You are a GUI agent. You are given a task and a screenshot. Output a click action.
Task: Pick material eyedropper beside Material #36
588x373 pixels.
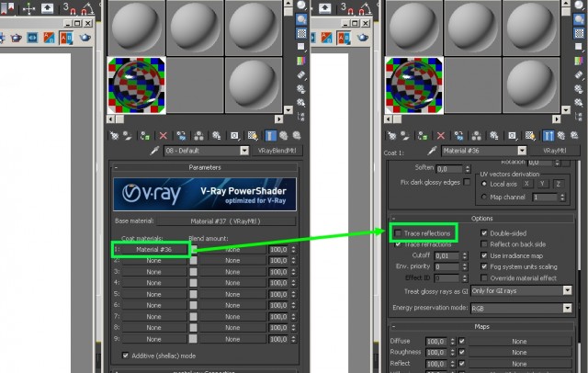432,151
